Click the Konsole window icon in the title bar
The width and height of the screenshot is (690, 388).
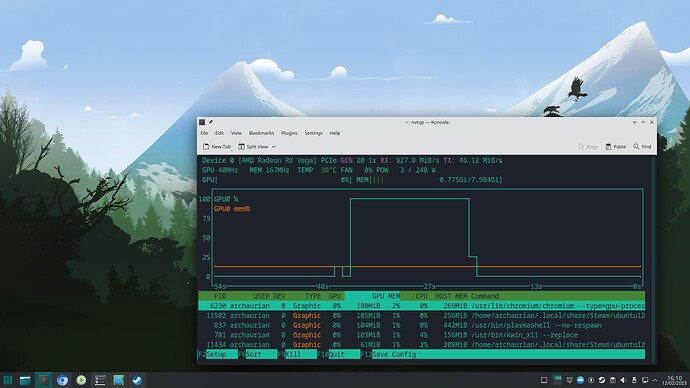pos(202,122)
